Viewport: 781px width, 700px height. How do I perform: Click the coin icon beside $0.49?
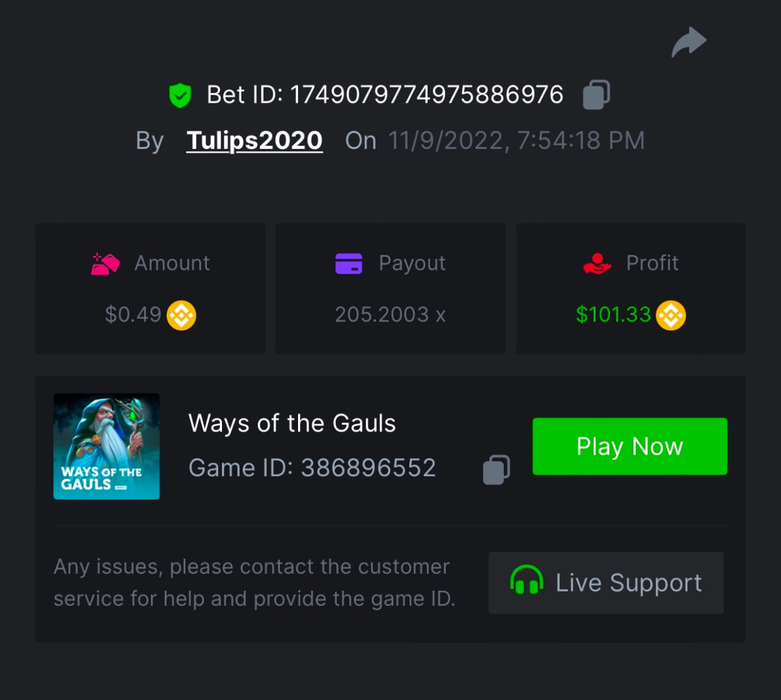click(182, 316)
